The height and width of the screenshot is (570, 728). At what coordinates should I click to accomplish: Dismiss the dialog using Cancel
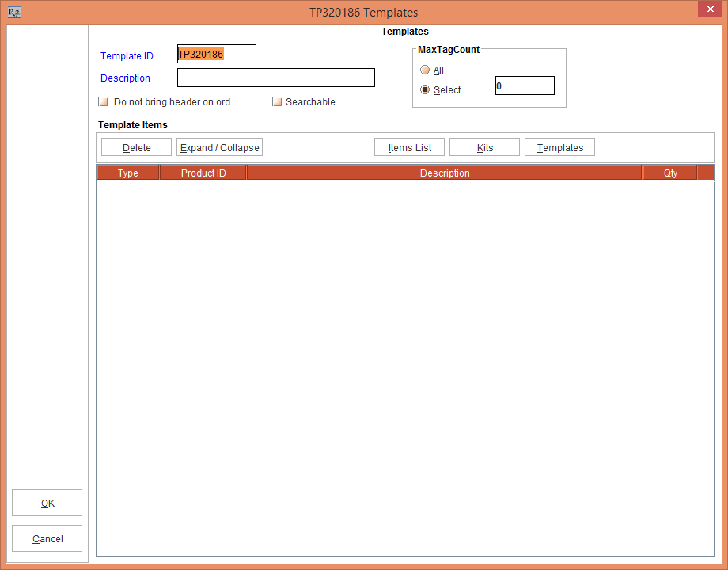point(47,538)
